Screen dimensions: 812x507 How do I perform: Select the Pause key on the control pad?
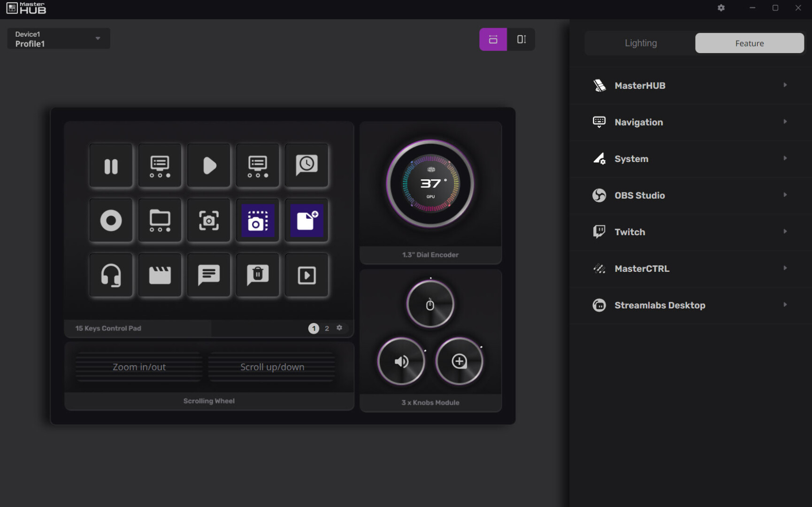pos(111,165)
